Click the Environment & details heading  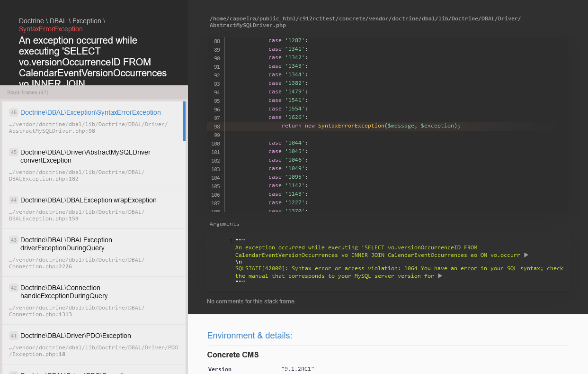(x=249, y=336)
